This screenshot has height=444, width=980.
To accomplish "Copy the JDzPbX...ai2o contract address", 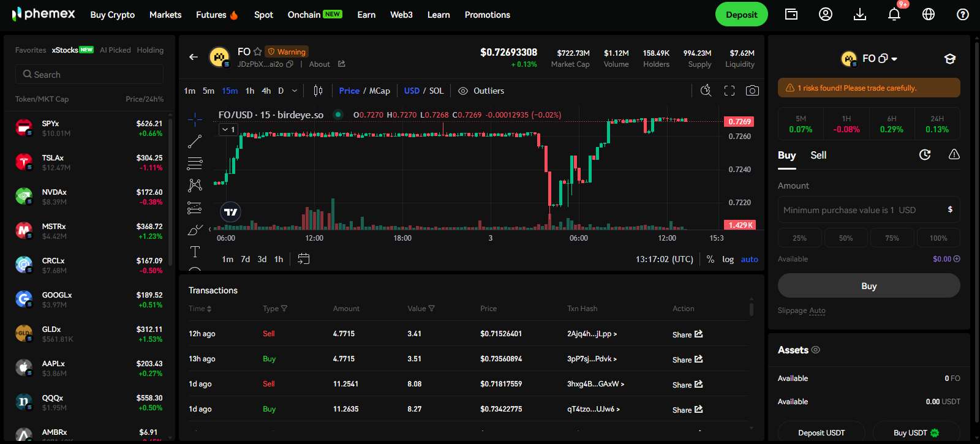I will (x=290, y=64).
